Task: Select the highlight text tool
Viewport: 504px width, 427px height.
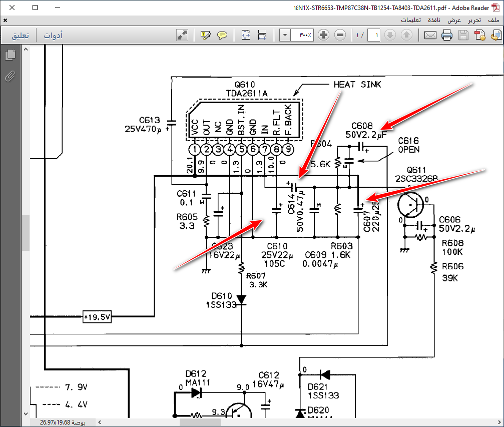Action: point(205,35)
